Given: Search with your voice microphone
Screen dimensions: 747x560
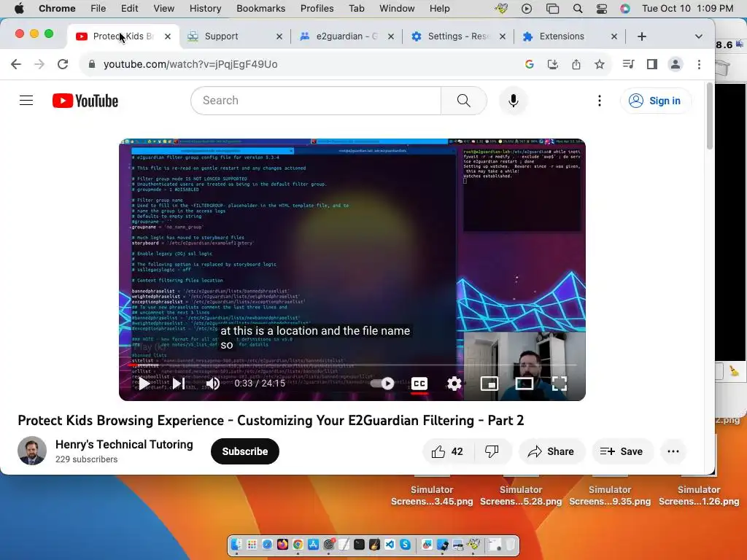Looking at the screenshot, I should [x=513, y=101].
